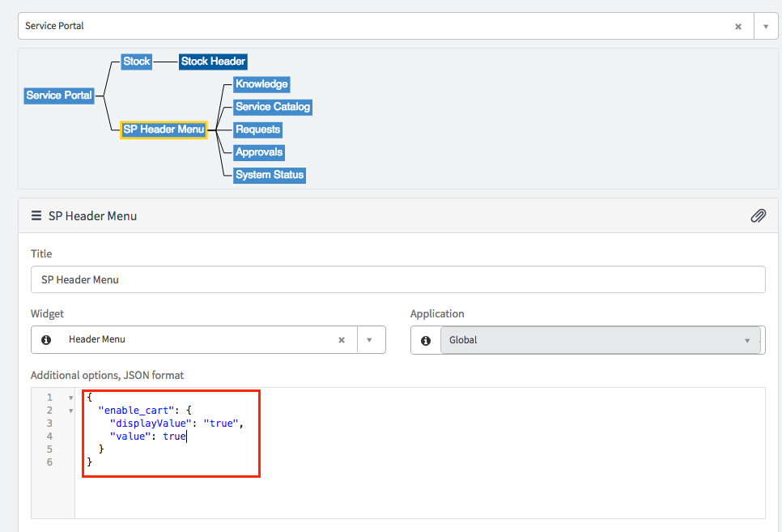Click the paperclip attachment icon
This screenshot has width=782, height=532.
[x=758, y=215]
